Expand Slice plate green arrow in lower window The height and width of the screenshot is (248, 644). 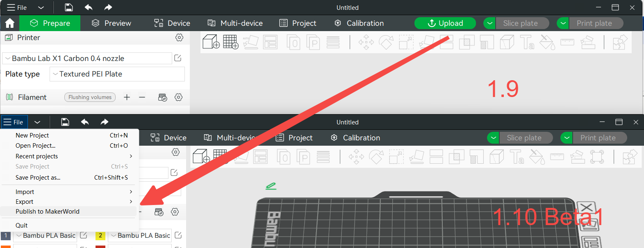point(494,138)
